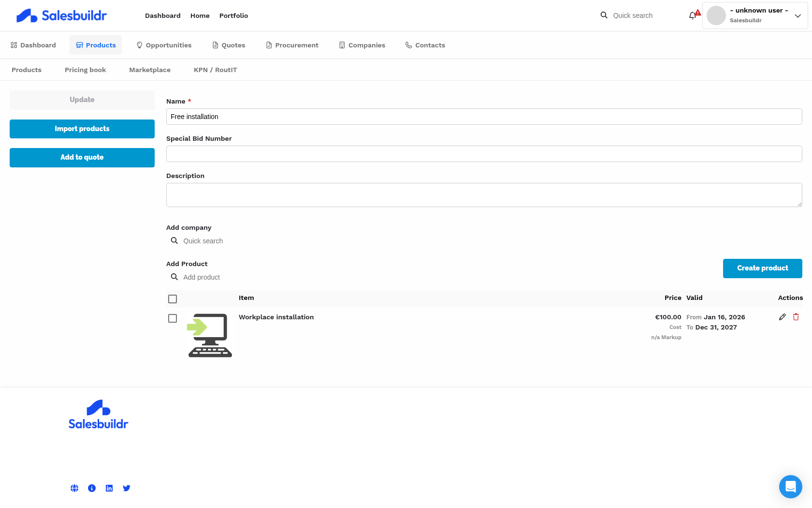Go to the Opportunities tab
This screenshot has height=508, width=812.
click(164, 45)
